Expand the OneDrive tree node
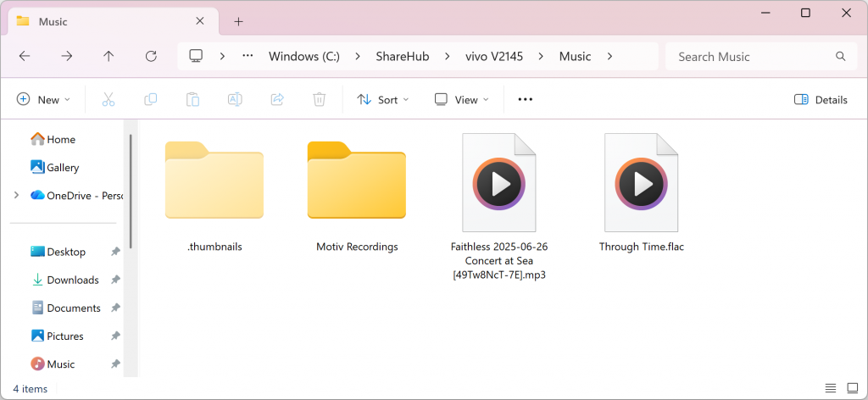 (x=16, y=195)
